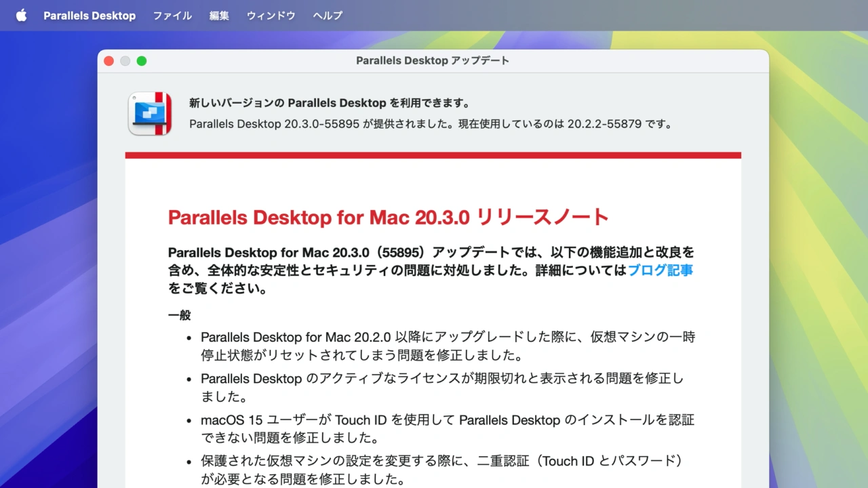This screenshot has width=868, height=488.
Task: Click the Parallels Desktop app icon in dialog
Action: coord(150,113)
